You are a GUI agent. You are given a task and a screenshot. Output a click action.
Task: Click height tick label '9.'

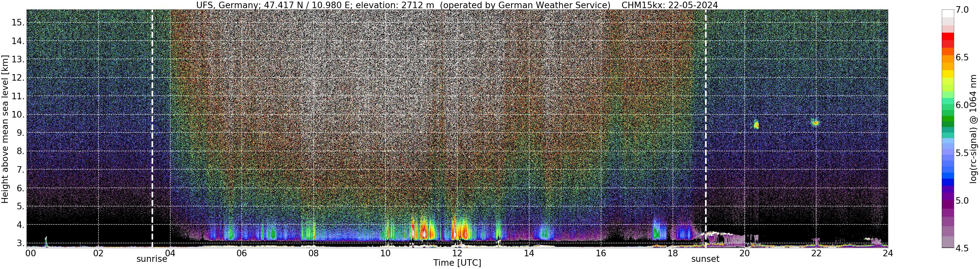(x=20, y=133)
